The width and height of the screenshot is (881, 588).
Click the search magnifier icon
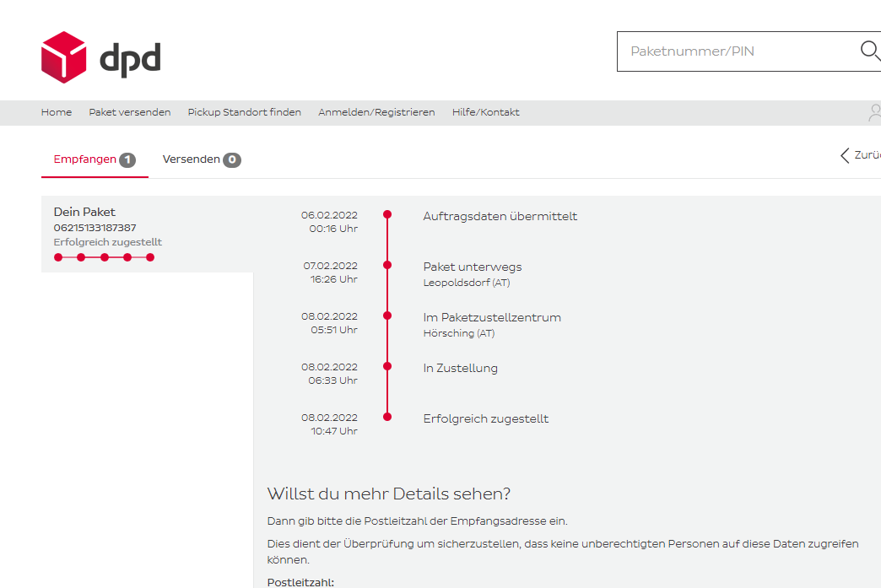click(869, 51)
